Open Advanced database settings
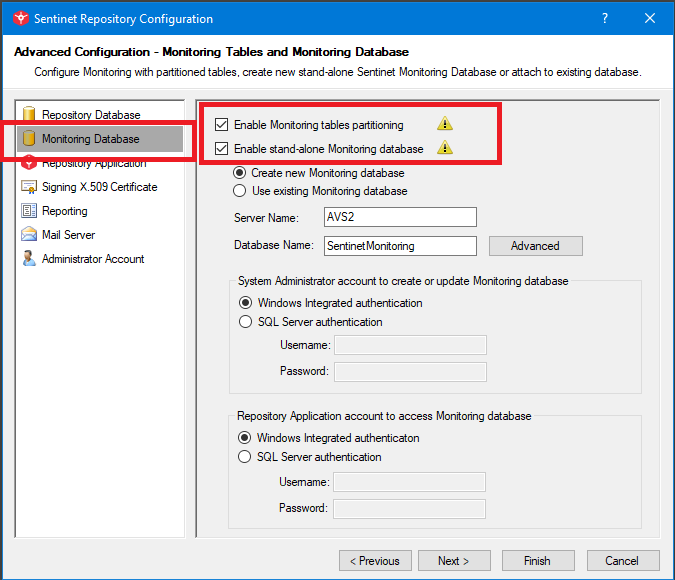Viewport: 675px width, 580px height. click(x=535, y=246)
